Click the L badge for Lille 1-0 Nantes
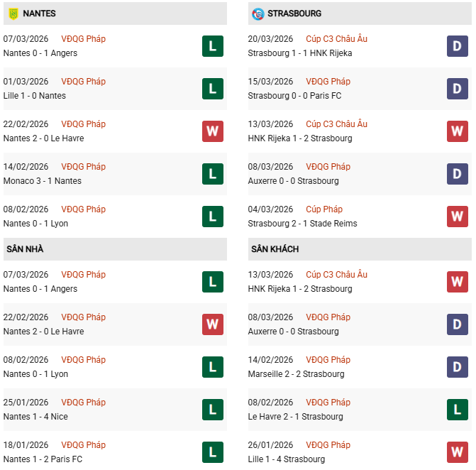Screen dimensions: 476x470 click(213, 89)
